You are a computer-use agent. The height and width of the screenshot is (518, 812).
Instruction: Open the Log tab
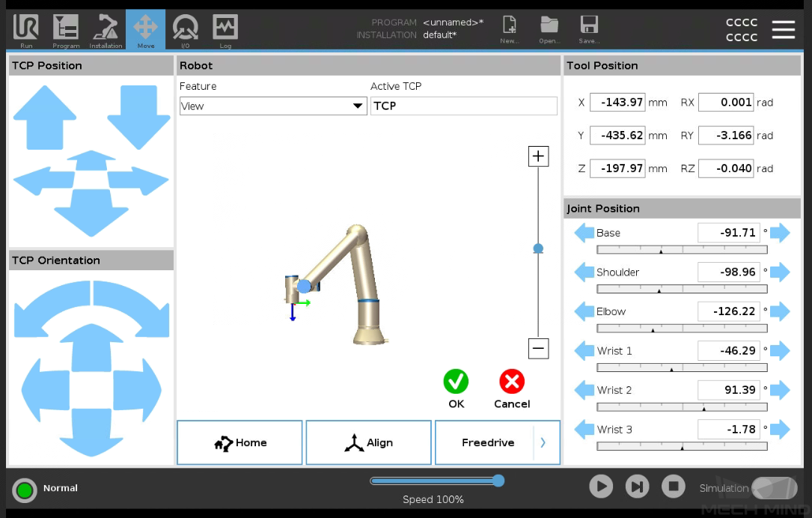225,31
